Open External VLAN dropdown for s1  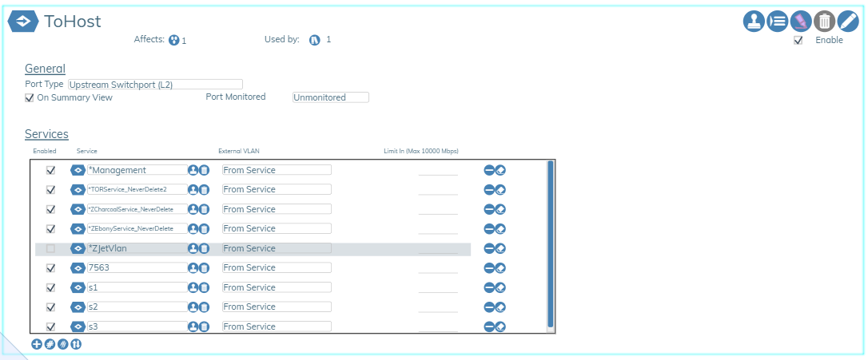tap(276, 287)
